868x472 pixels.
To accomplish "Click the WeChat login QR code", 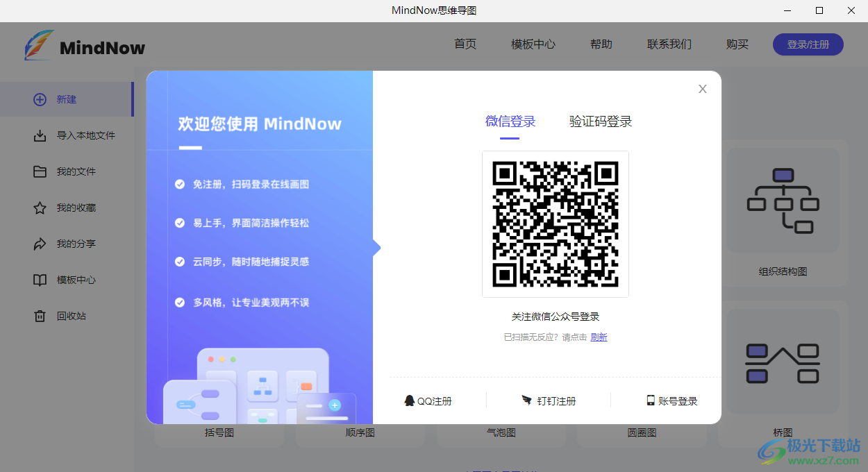I will click(556, 224).
